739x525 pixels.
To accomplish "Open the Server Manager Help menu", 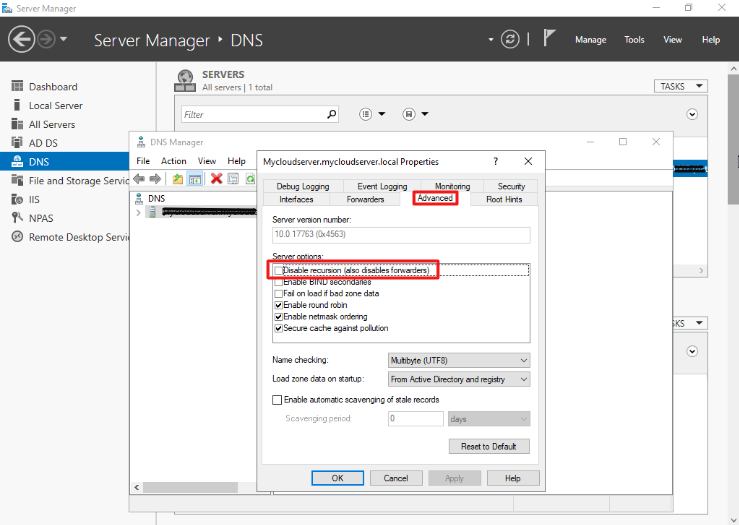I will [x=711, y=40].
